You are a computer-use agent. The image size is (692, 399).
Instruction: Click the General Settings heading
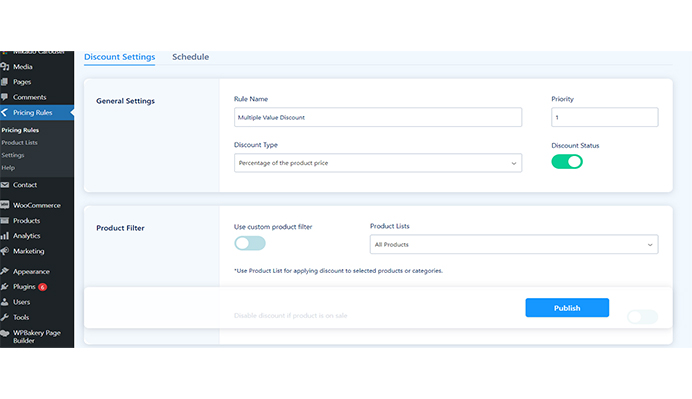[125, 101]
